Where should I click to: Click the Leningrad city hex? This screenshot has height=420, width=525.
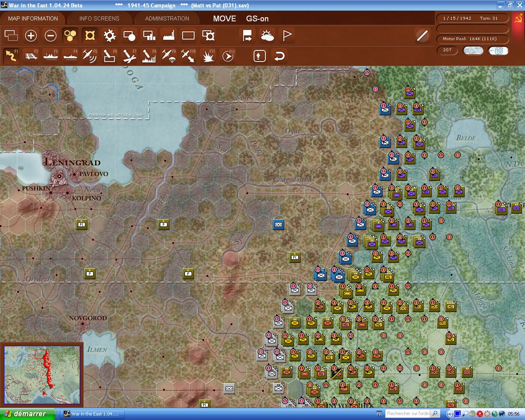pos(59,176)
